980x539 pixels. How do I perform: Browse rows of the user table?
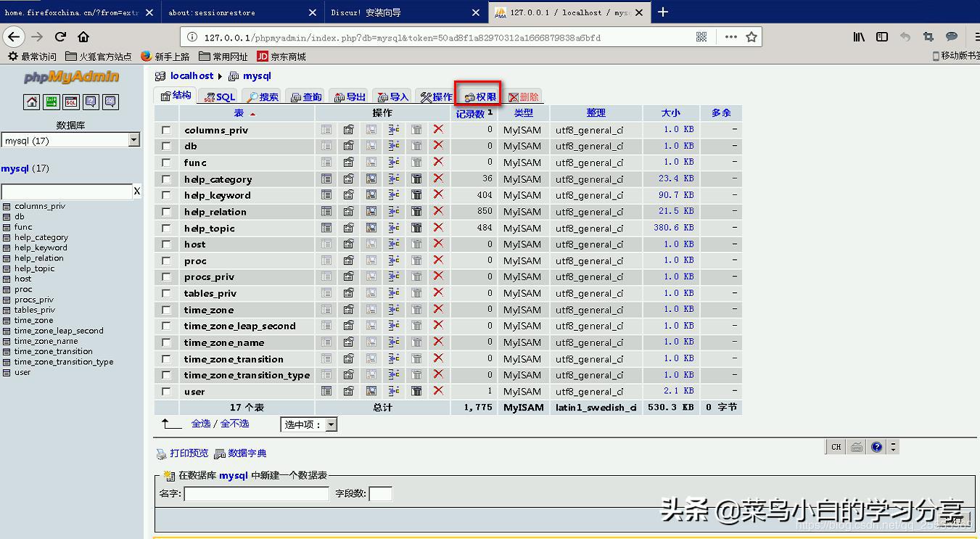pos(326,391)
